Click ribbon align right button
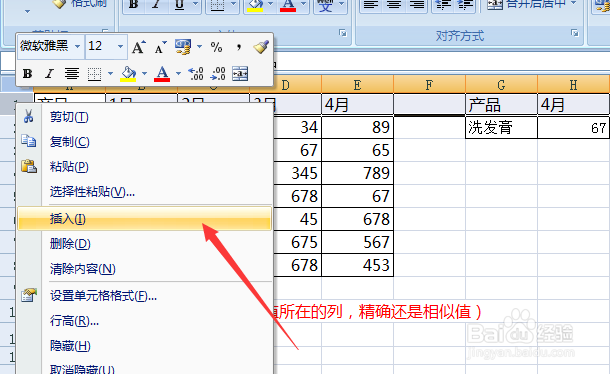Viewport: 610px width, 374px height. pos(417,4)
